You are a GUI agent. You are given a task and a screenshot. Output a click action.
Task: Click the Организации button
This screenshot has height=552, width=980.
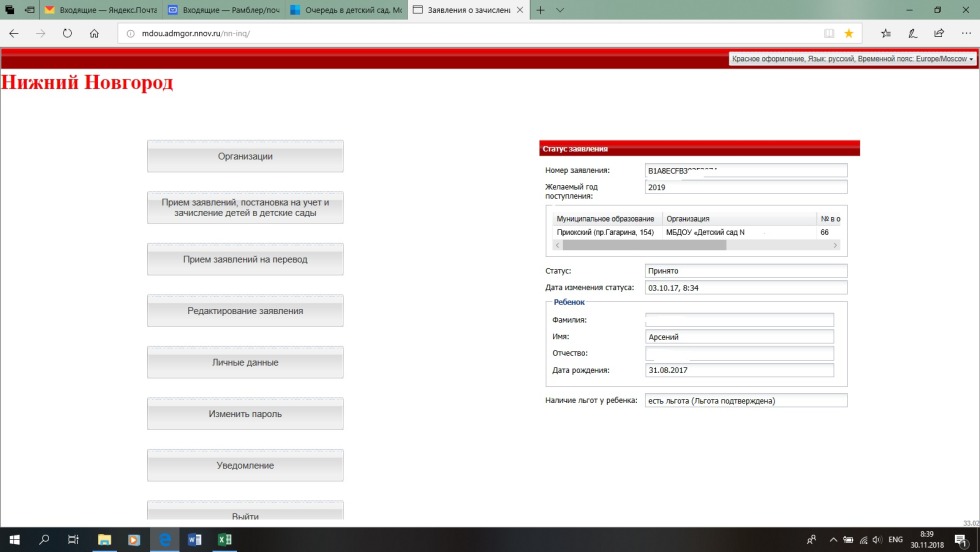click(x=245, y=156)
